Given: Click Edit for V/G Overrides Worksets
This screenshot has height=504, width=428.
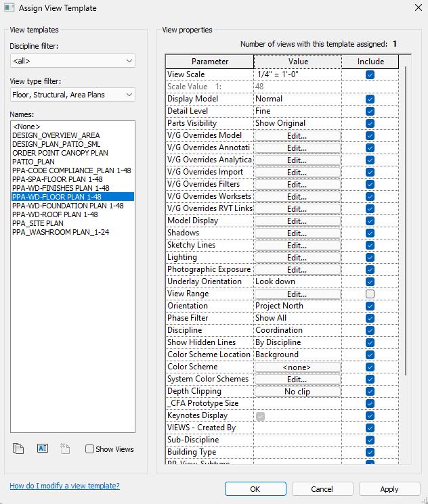Looking at the screenshot, I should pyautogui.click(x=297, y=197).
